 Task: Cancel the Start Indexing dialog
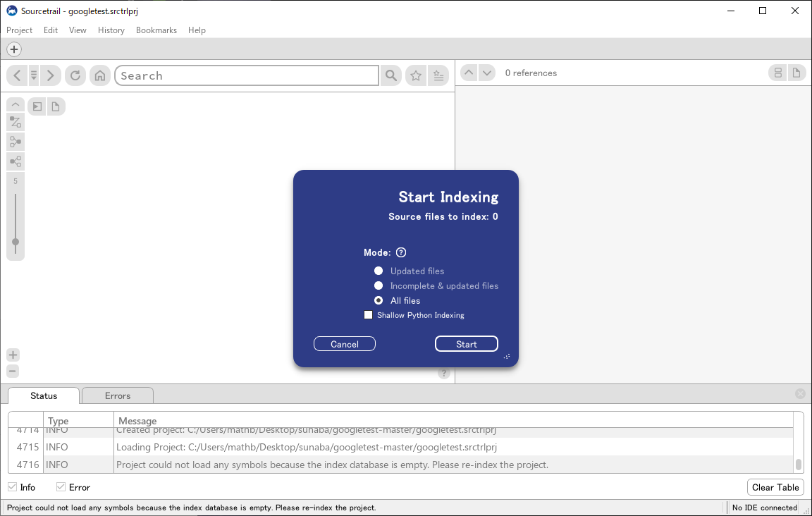[345, 344]
